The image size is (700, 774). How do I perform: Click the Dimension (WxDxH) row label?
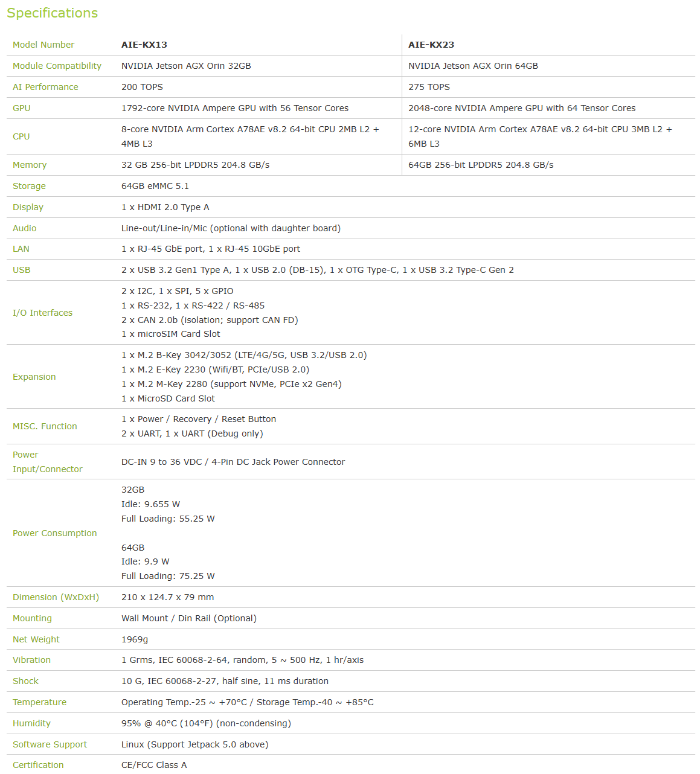point(56,597)
